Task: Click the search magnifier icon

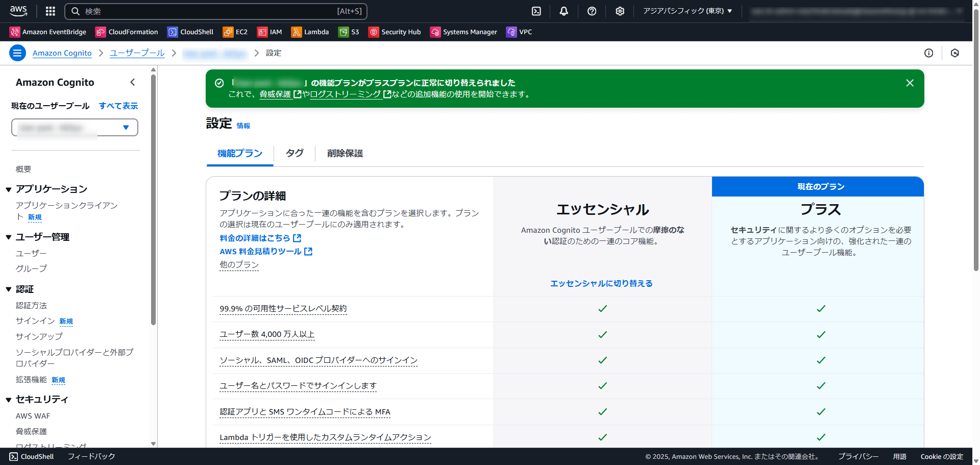Action: [x=76, y=11]
